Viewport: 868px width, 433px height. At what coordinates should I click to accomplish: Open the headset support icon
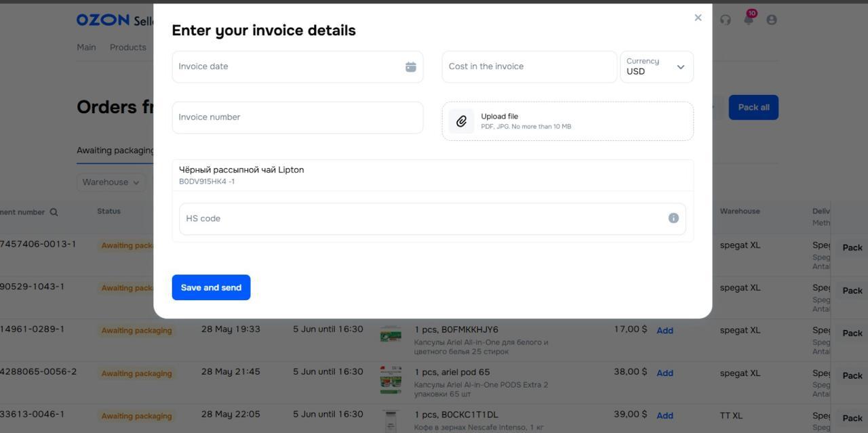[x=726, y=20]
